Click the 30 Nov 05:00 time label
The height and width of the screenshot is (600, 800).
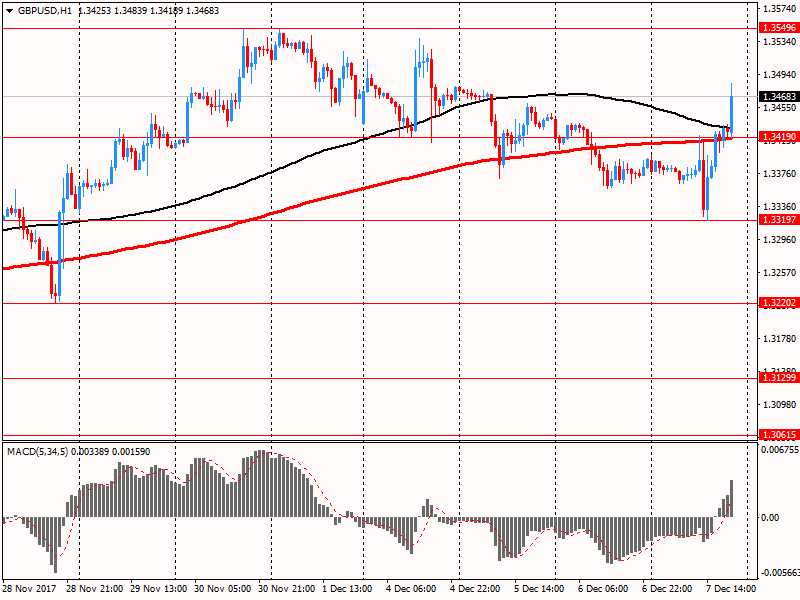click(x=222, y=589)
